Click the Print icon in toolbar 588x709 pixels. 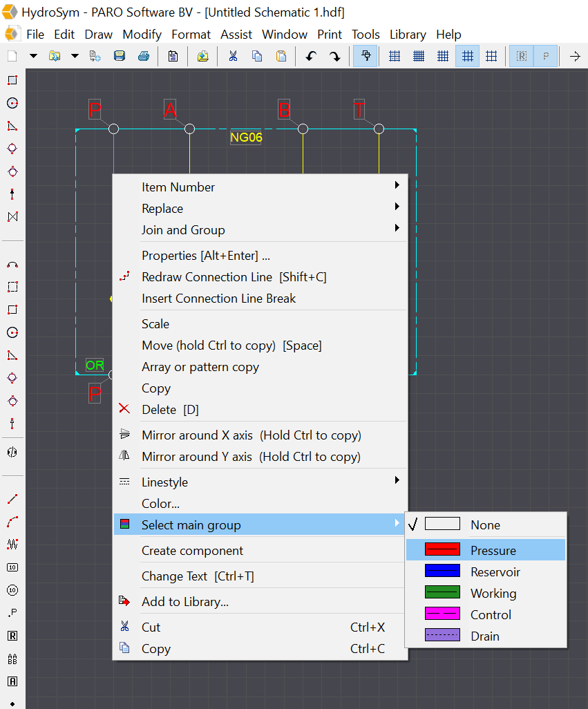[x=144, y=56]
